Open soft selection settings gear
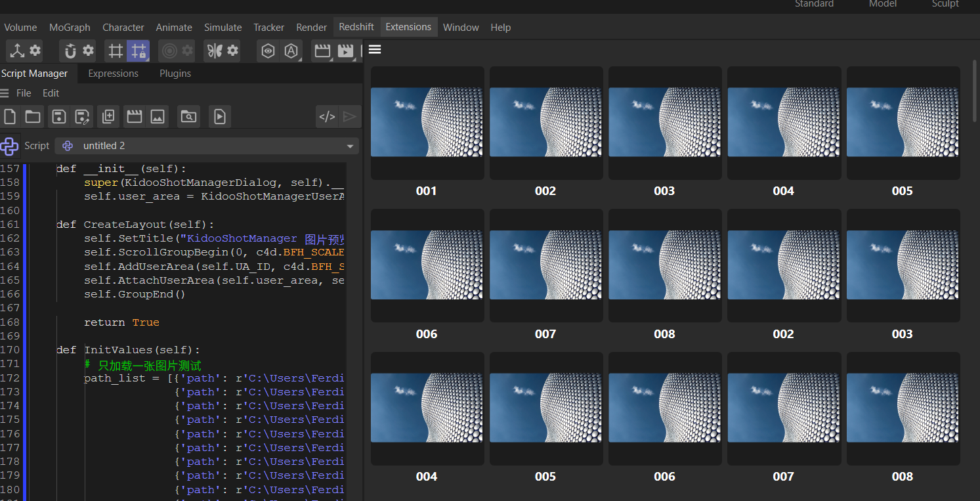The height and width of the screenshot is (501, 980). (x=187, y=51)
